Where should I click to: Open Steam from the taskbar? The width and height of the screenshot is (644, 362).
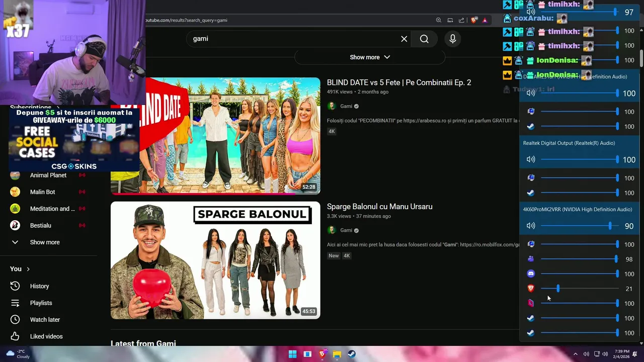click(352, 354)
